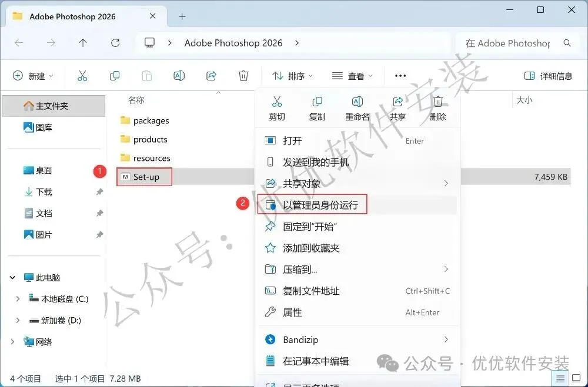Click the PC monitor icon in the address bar
Viewport: 588px width, 387px height.
(x=149, y=43)
